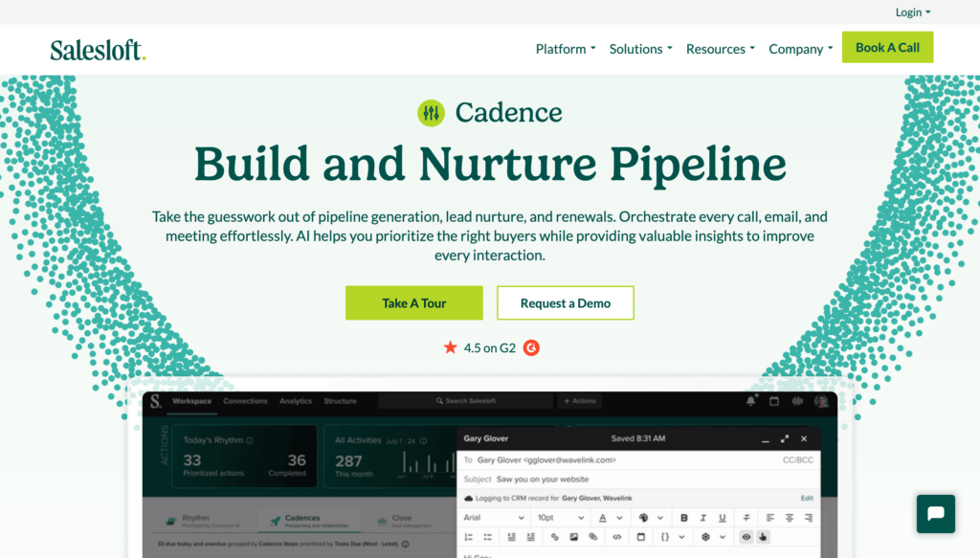This screenshot has width=980, height=558.
Task: Click the + Actions button
Action: (x=579, y=401)
